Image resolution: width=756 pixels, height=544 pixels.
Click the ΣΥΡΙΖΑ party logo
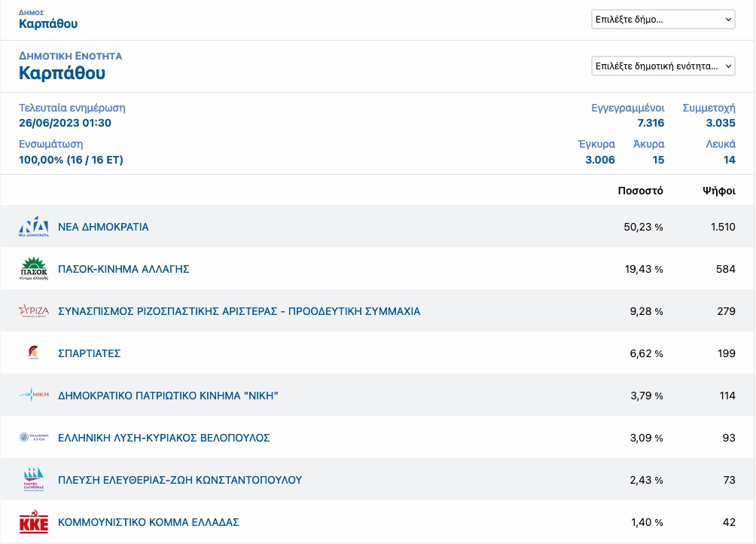(x=34, y=310)
